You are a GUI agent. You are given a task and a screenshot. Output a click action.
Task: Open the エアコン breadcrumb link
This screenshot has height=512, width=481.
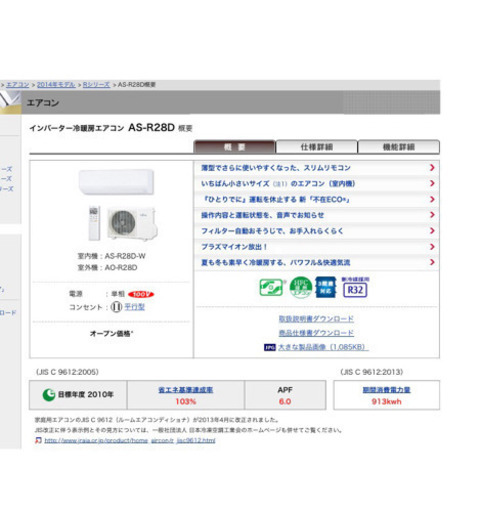click(x=18, y=85)
